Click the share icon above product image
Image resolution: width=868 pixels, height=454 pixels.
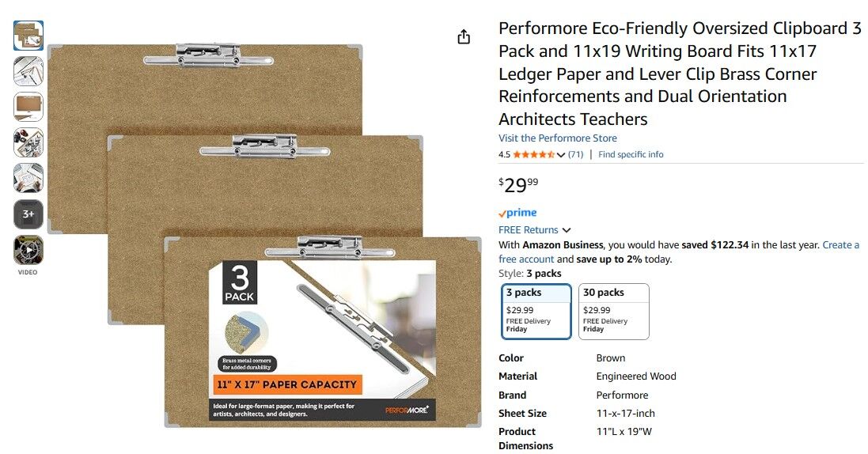tap(464, 36)
